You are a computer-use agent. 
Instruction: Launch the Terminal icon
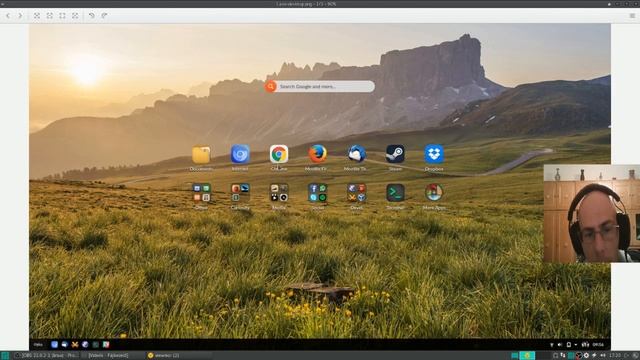click(x=395, y=193)
